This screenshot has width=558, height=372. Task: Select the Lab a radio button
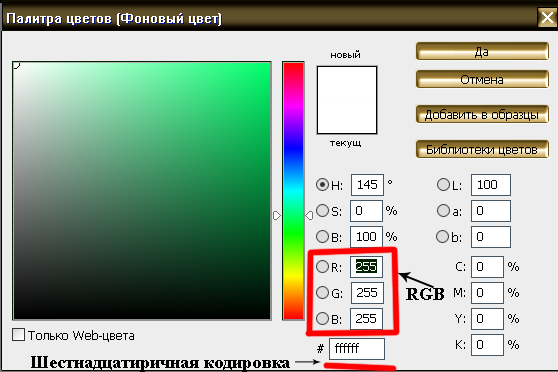click(x=443, y=210)
